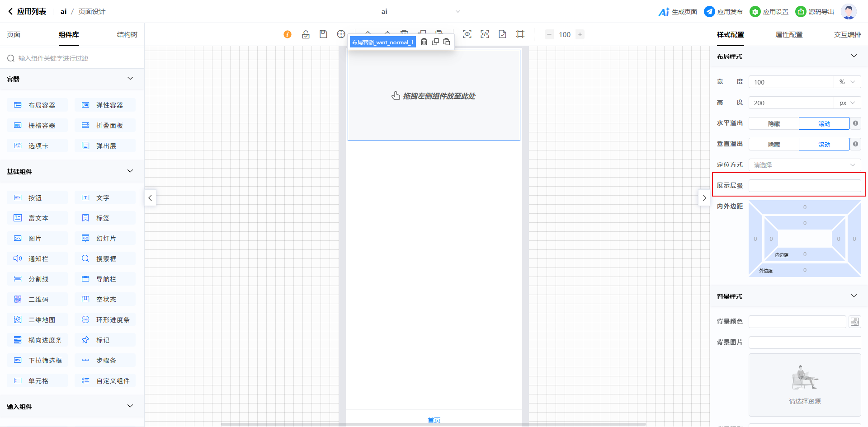The width and height of the screenshot is (868, 427).
Task: Click 应用发布 in the top bar
Action: (x=723, y=12)
